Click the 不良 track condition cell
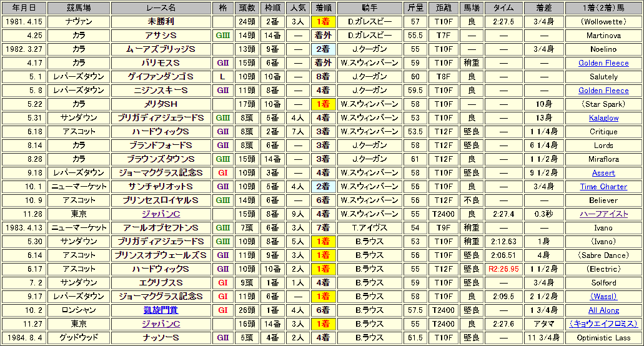 472,200
